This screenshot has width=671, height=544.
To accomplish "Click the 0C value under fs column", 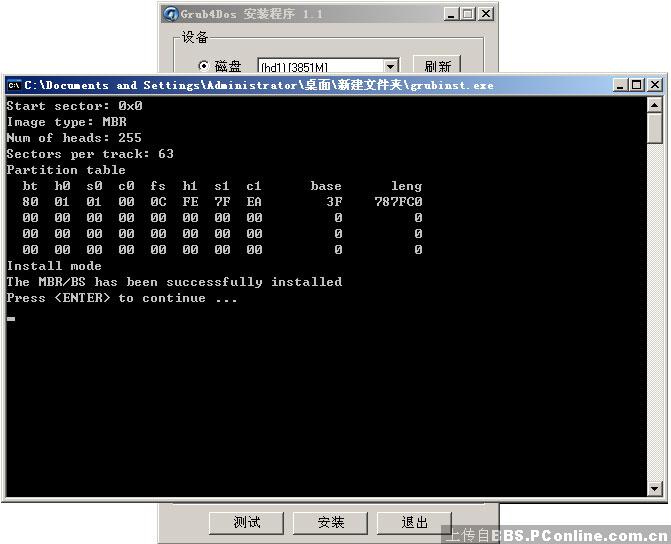I will [x=158, y=202].
